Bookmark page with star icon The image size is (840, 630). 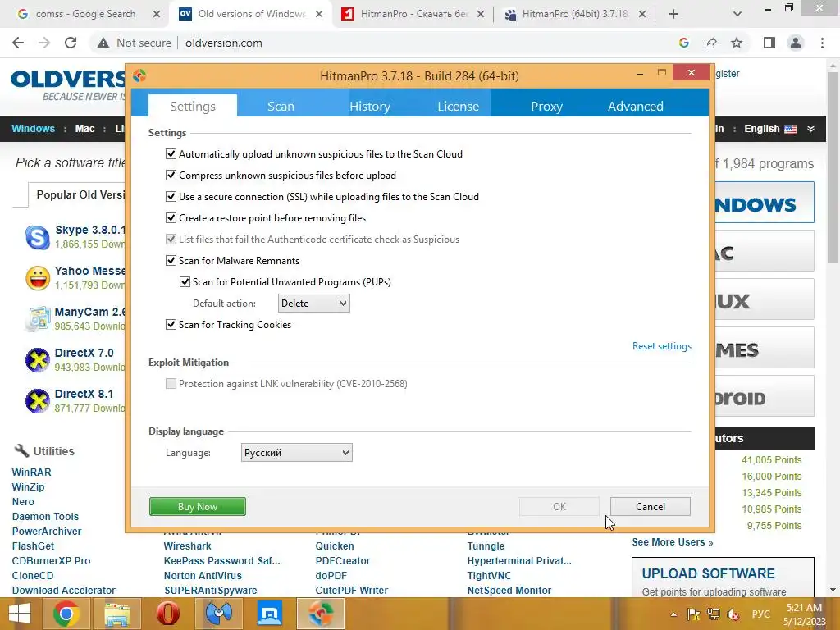(737, 43)
